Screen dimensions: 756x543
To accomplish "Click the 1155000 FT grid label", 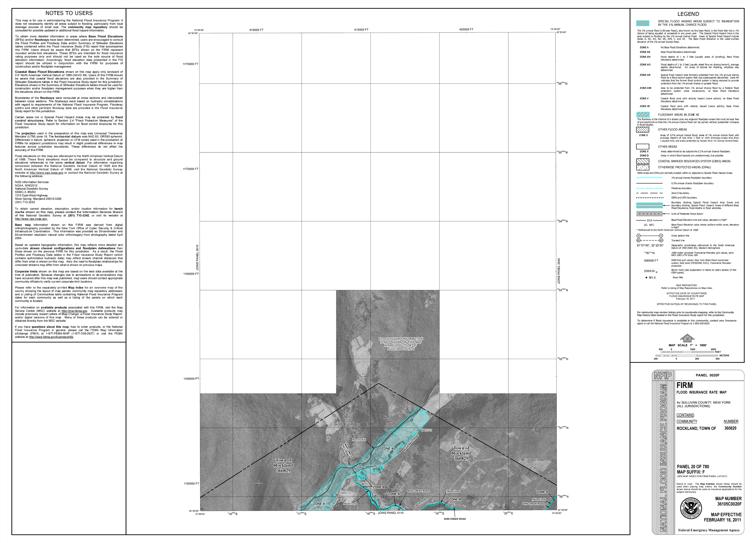I will coord(191,484).
